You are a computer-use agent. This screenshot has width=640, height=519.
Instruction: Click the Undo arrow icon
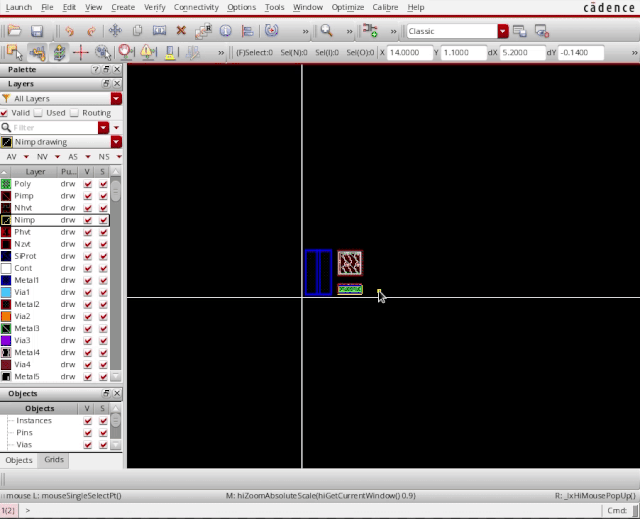point(69,31)
